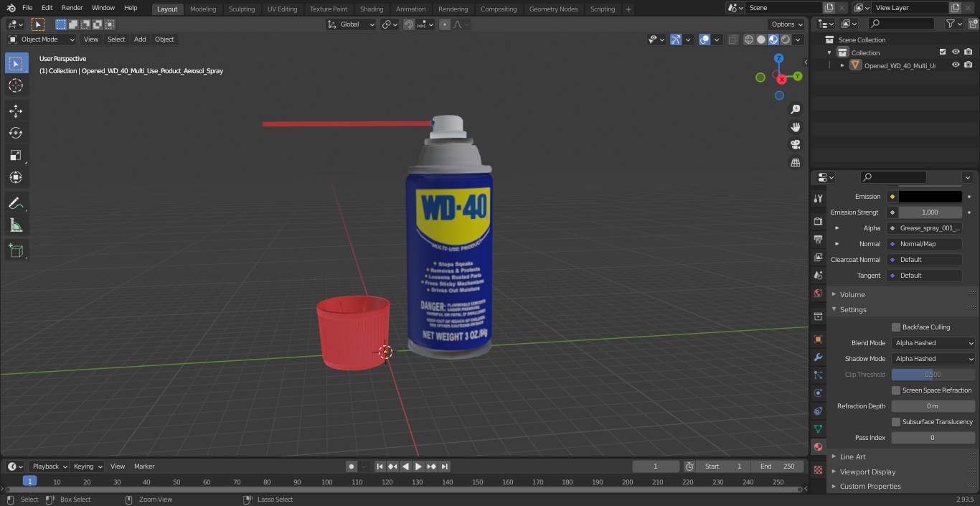Expand the Custom Properties panel
The image size is (980, 506).
(870, 487)
